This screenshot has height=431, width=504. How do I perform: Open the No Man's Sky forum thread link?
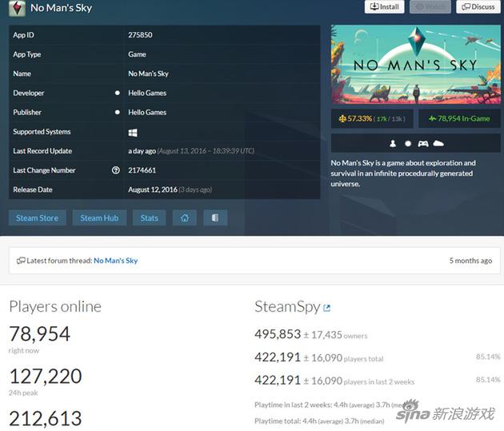coord(116,261)
